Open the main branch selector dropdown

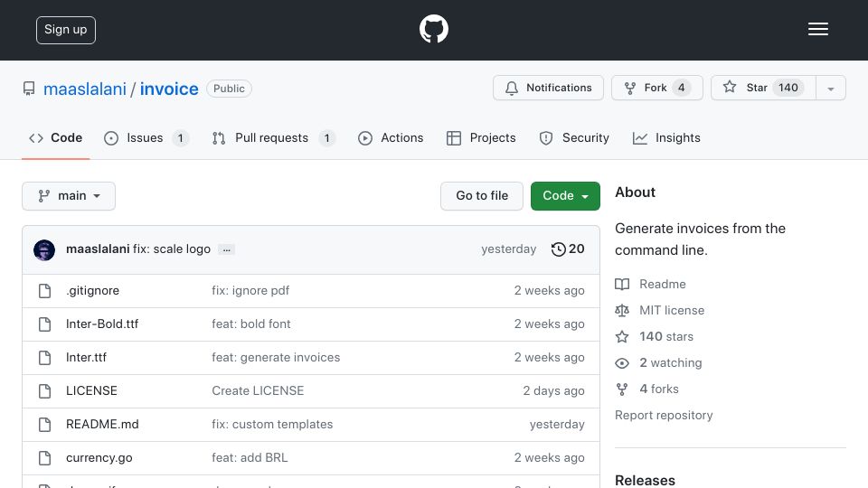(69, 196)
